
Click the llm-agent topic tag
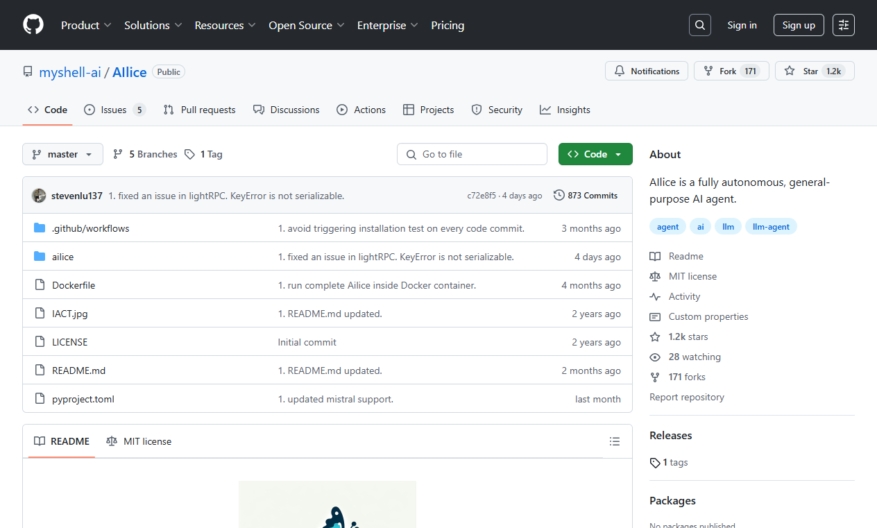tap(771, 227)
